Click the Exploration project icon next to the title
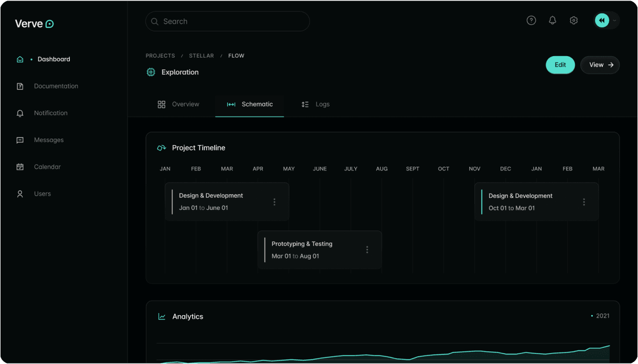Viewport: 638px width, 364px height. click(x=151, y=72)
